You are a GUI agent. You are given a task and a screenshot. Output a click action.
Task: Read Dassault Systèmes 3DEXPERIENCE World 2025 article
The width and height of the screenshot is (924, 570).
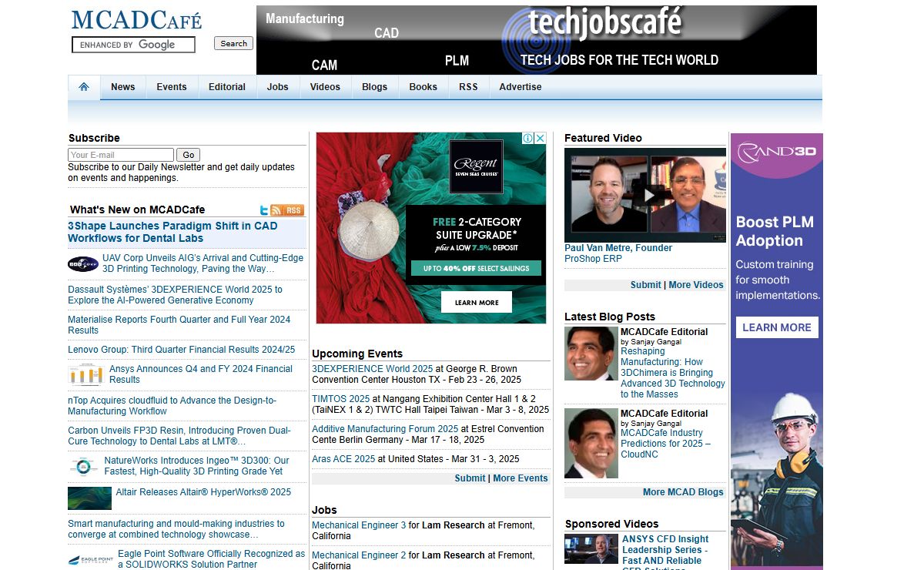pos(176,295)
